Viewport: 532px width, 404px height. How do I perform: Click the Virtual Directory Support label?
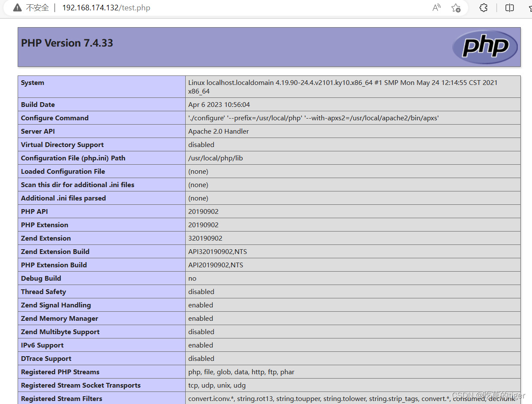[62, 144]
